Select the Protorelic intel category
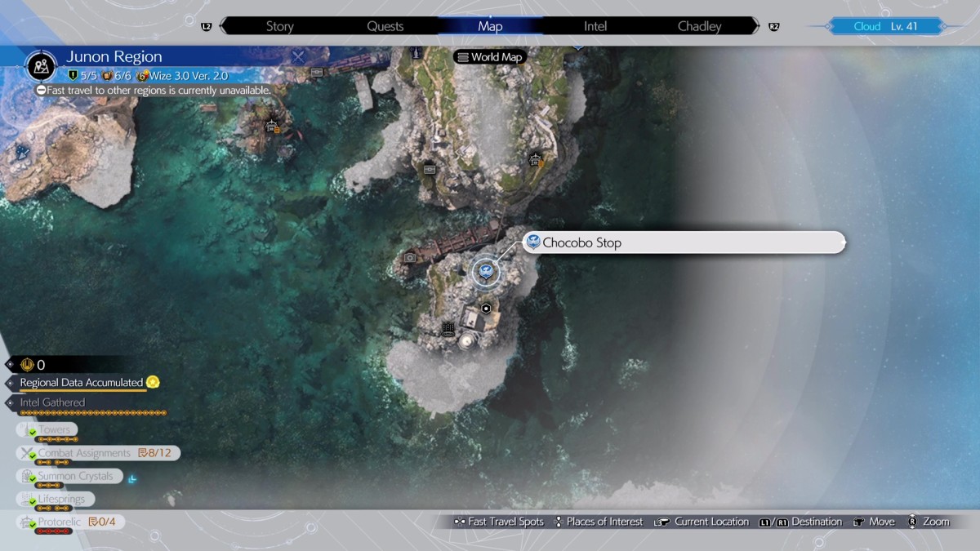Image resolution: width=980 pixels, height=551 pixels. click(69, 522)
